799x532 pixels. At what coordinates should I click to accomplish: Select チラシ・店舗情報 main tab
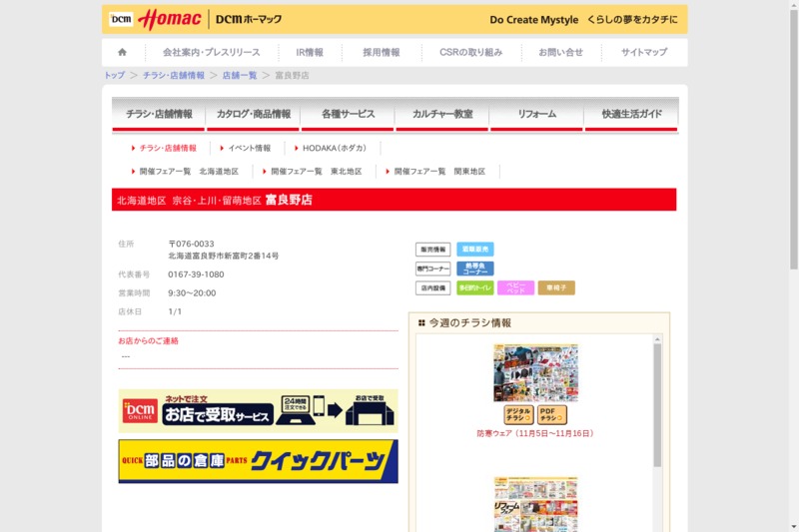coord(159,114)
